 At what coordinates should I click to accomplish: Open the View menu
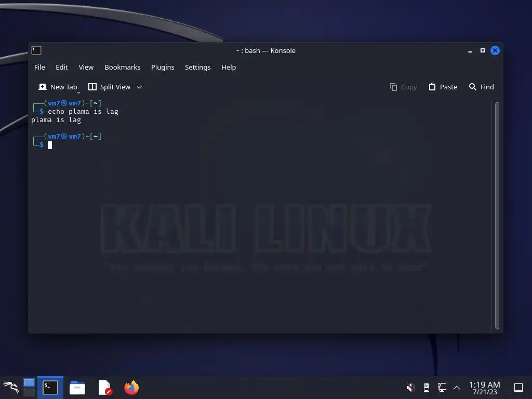pos(86,67)
